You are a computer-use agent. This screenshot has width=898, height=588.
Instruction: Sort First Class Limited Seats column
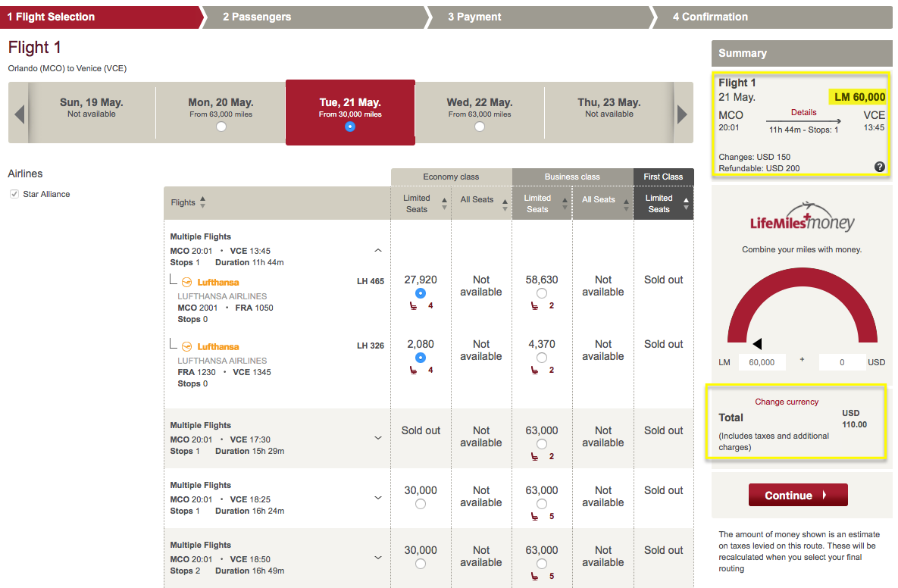[686, 203]
